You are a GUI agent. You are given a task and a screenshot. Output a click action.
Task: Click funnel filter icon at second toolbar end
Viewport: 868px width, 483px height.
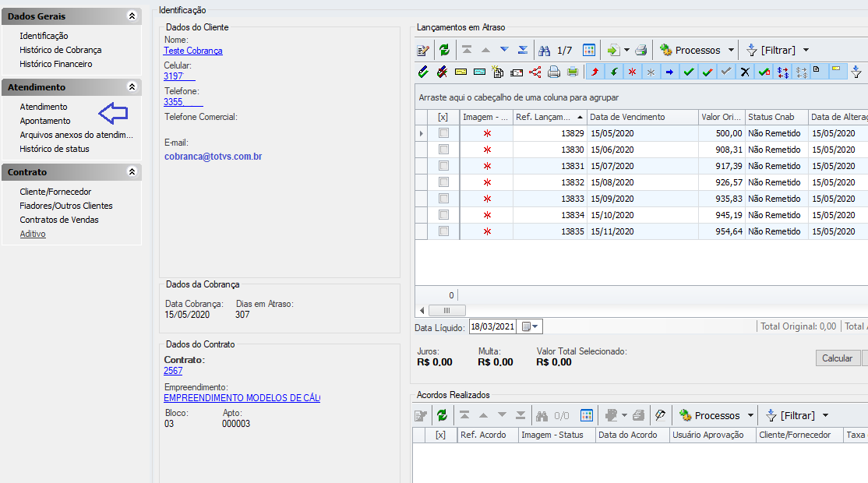click(856, 72)
